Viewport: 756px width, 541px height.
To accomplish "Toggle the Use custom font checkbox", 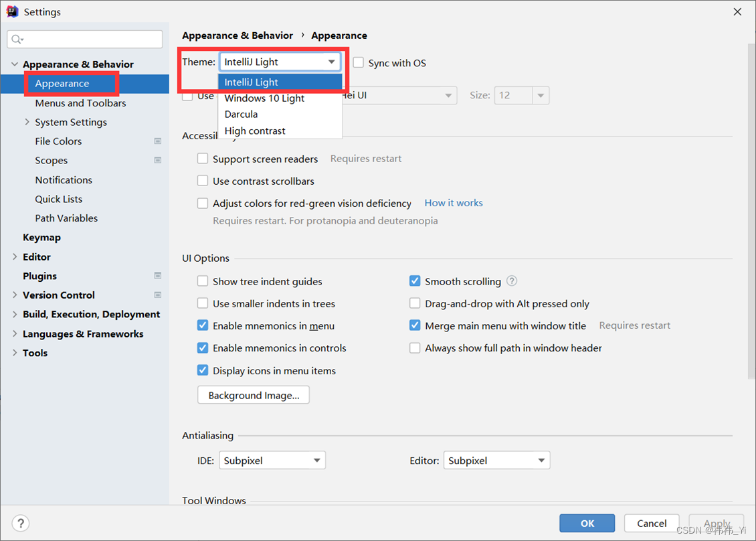I will 187,96.
